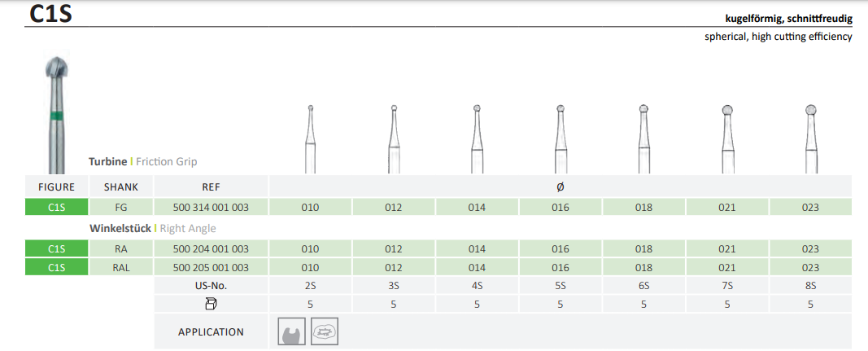The height and width of the screenshot is (351, 868).
Task: Click the green C1S cell in RAL row
Action: tap(57, 267)
